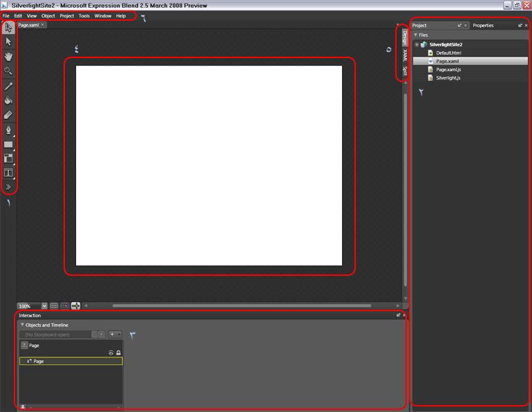Float the Properties panel
The height and width of the screenshot is (412, 532).
tap(520, 26)
